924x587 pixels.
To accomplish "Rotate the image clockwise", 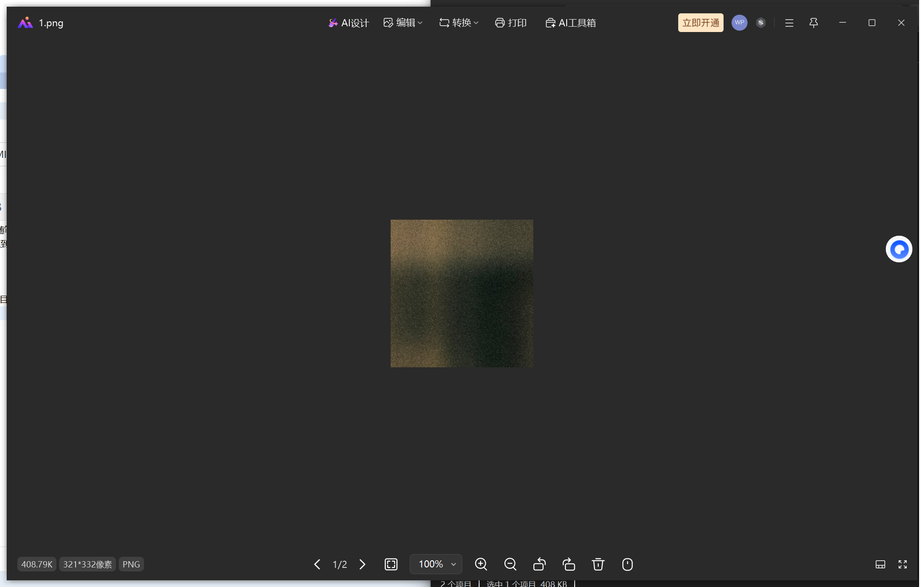I will click(x=569, y=564).
